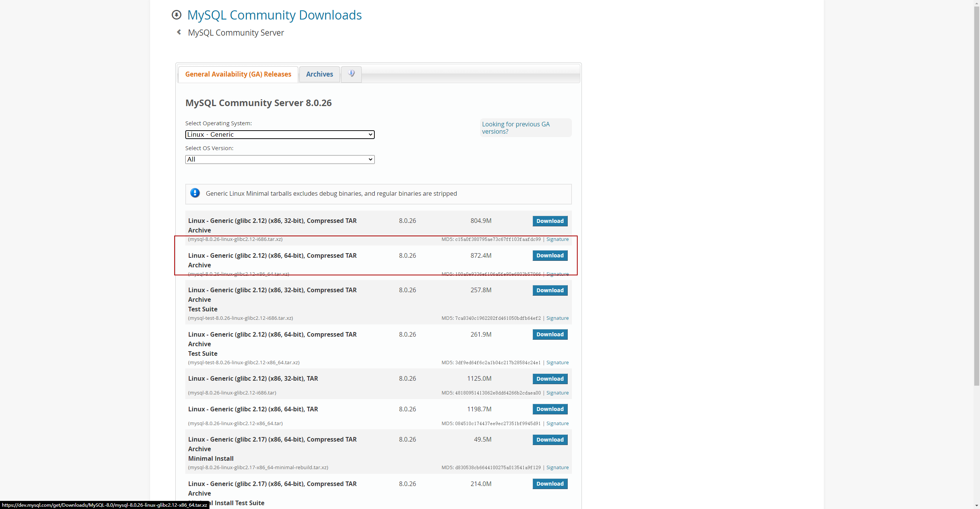Open Signature for mysql-8.0.26-linux-glibc2.12-x86_64.tar.xz
This screenshot has height=509, width=980.
(x=557, y=274)
